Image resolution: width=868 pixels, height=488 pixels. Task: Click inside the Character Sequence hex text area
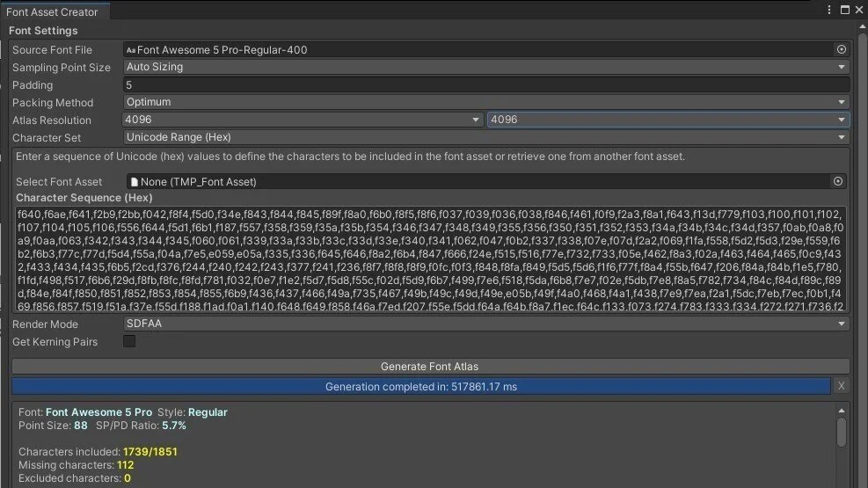pyautogui.click(x=430, y=260)
